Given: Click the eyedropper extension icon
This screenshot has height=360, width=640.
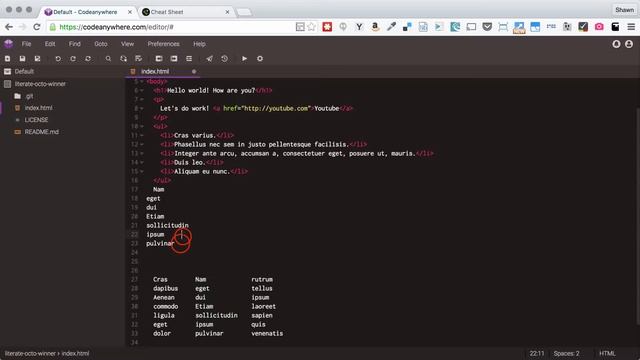Looking at the screenshot, I should coord(391,27).
